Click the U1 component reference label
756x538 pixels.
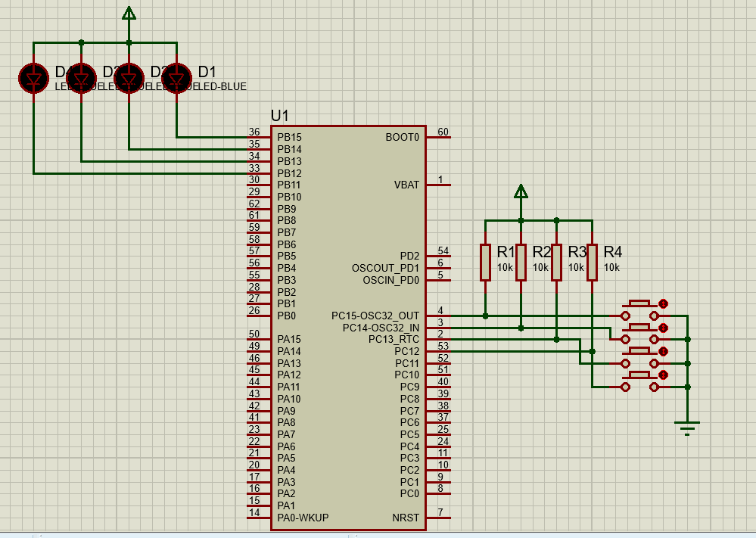[x=280, y=116]
